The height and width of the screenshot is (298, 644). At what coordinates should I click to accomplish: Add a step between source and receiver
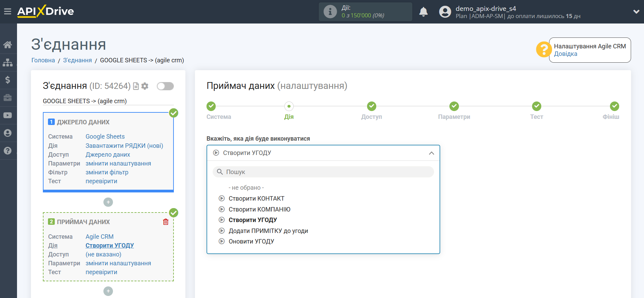[108, 202]
